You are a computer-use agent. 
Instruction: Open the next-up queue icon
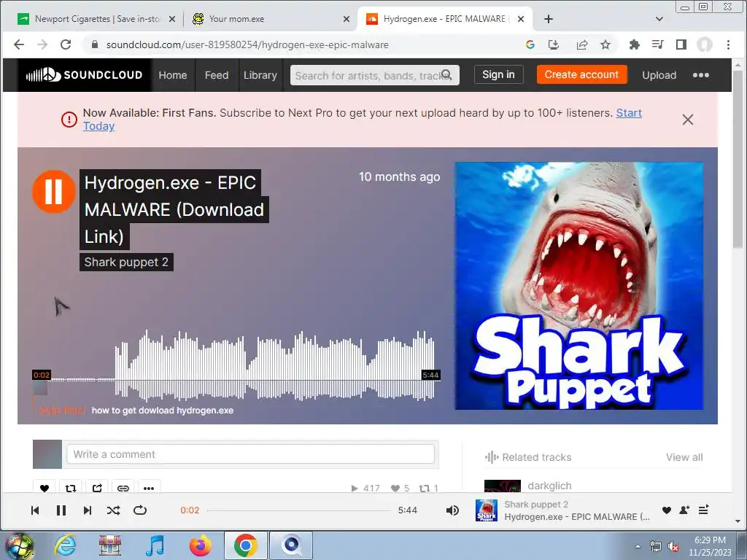[704, 510]
